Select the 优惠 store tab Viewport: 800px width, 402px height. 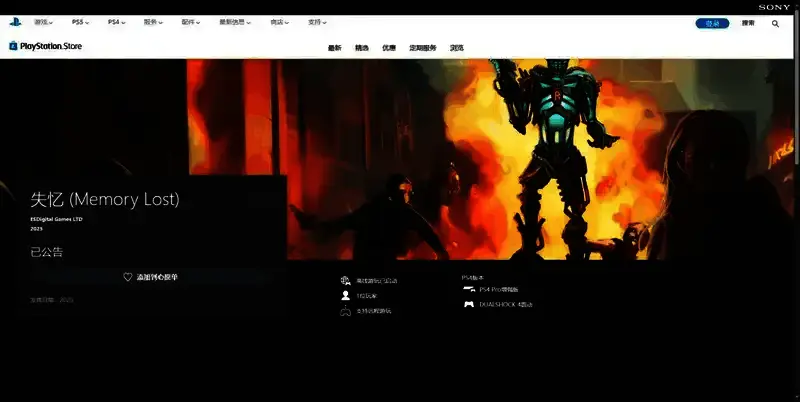click(x=388, y=47)
